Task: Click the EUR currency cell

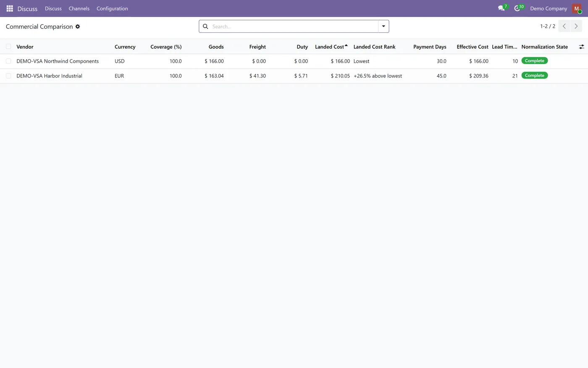Action: point(119,76)
